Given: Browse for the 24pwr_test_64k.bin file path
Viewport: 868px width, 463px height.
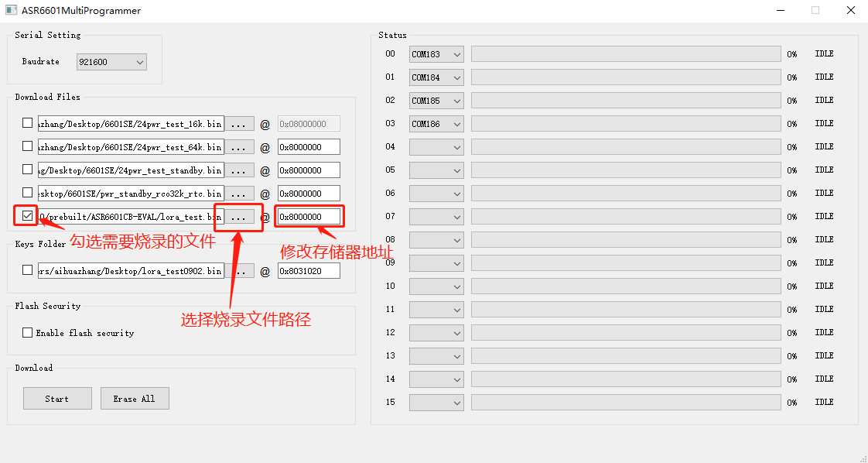Looking at the screenshot, I should (x=239, y=147).
